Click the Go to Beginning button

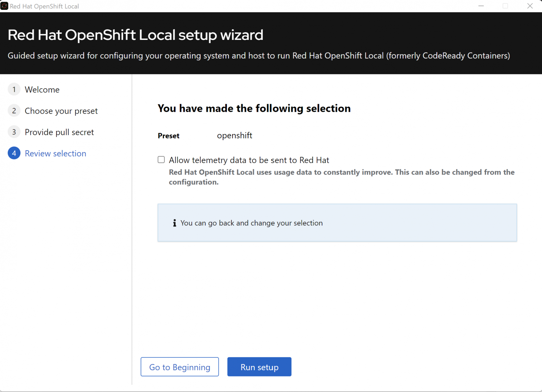(x=180, y=367)
